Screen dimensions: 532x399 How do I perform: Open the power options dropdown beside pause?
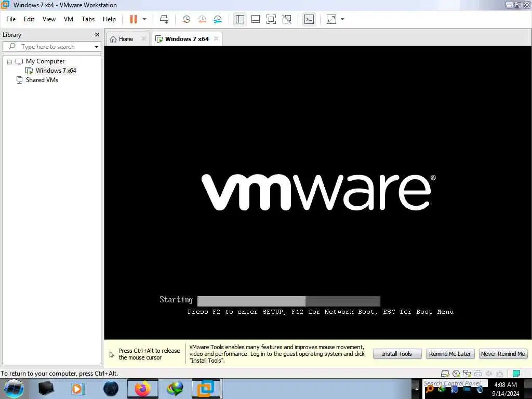tap(144, 19)
